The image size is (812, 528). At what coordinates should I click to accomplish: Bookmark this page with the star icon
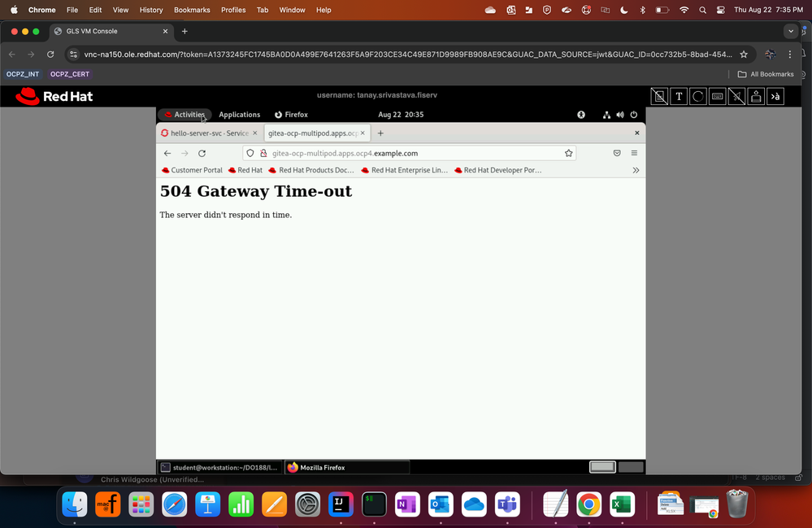(x=568, y=153)
